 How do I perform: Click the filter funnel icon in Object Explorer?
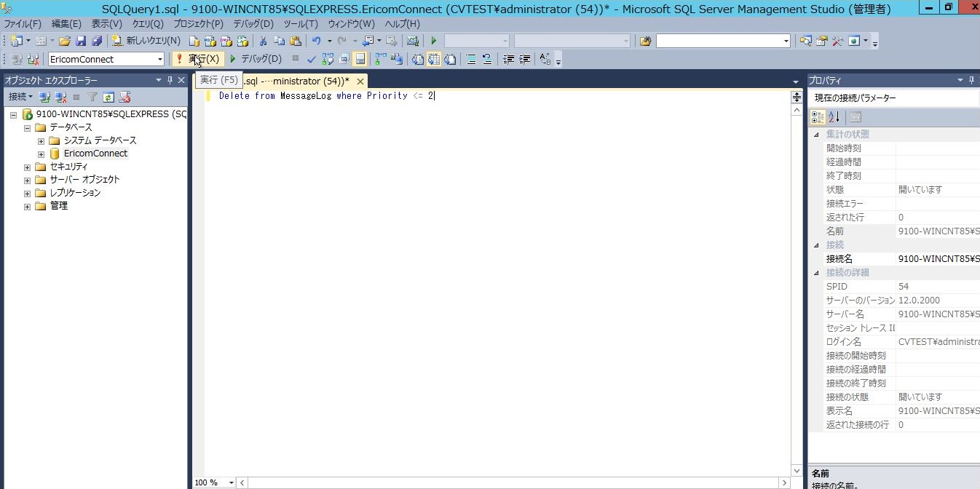click(92, 97)
